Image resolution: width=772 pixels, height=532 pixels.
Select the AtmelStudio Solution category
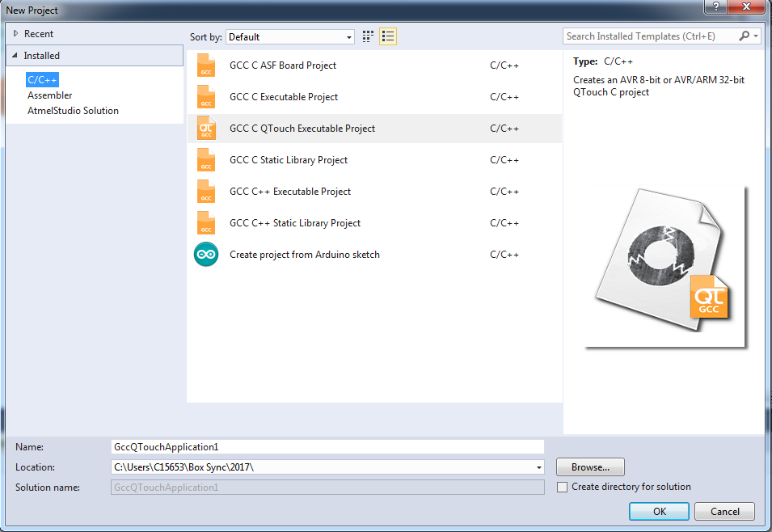[73, 111]
